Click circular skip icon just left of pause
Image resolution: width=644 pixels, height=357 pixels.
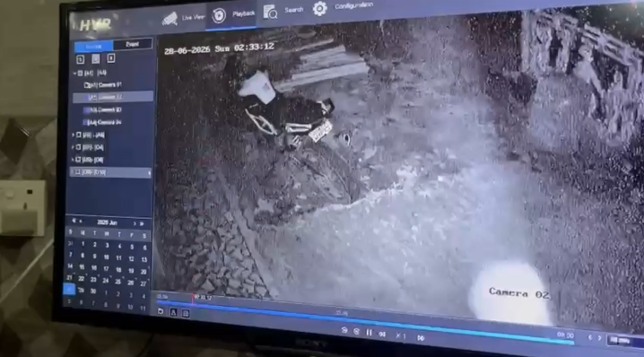point(356,332)
